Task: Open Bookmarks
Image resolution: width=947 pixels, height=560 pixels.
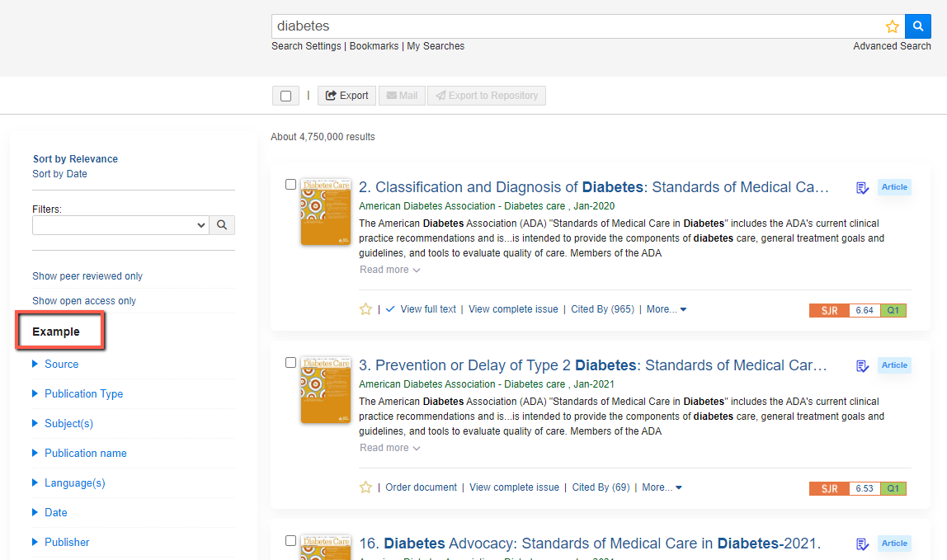Action: [374, 46]
